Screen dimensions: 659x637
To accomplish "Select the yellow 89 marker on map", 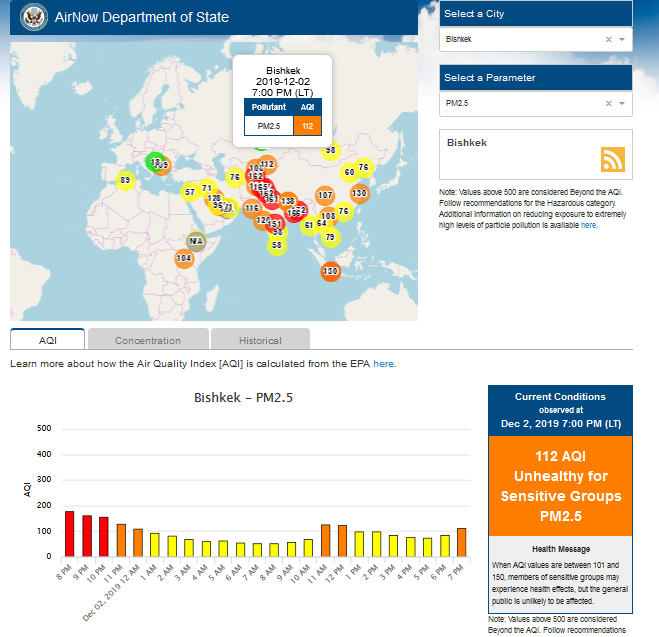I will 125,181.
